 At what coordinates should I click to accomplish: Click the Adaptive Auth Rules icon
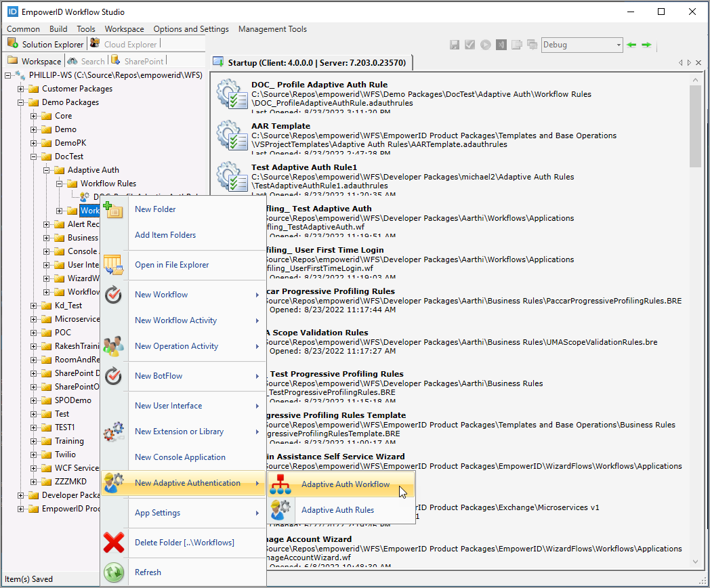(x=279, y=509)
